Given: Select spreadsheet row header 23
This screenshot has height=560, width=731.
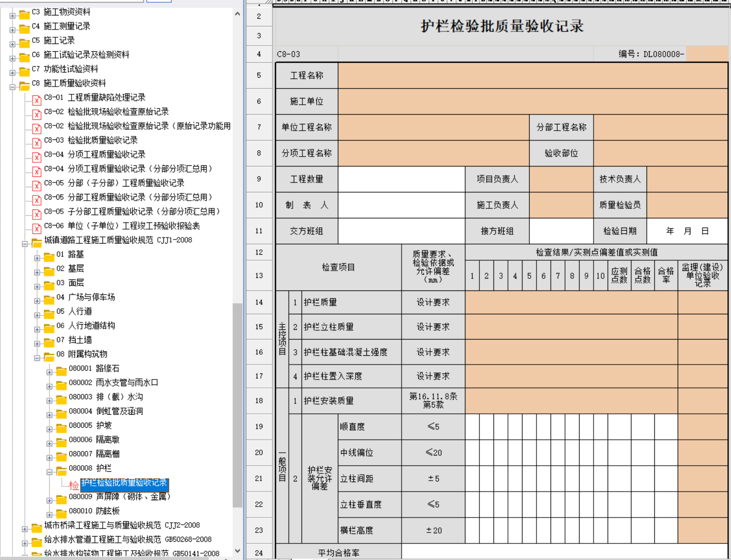Looking at the screenshot, I should [259, 530].
